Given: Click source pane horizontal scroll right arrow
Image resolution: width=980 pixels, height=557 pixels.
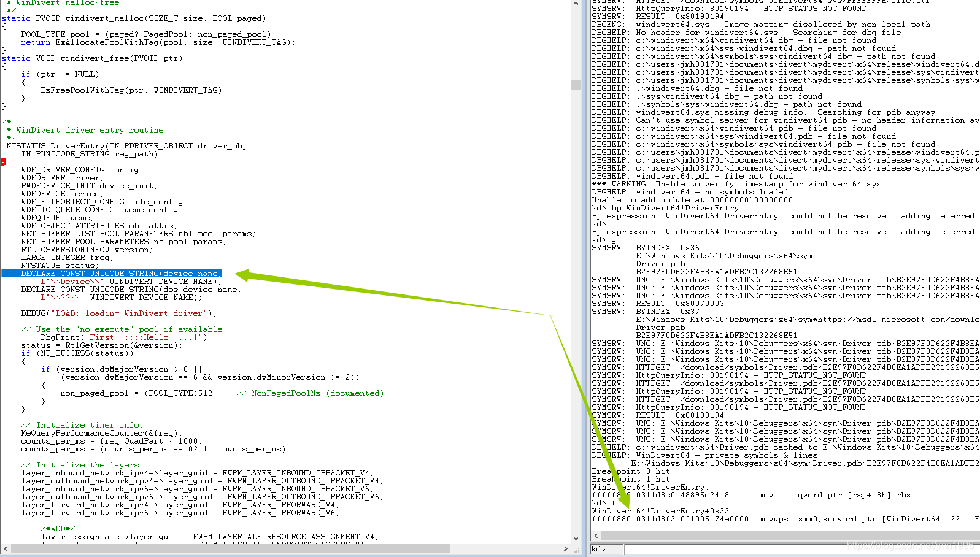Looking at the screenshot, I should pyautogui.click(x=565, y=548).
